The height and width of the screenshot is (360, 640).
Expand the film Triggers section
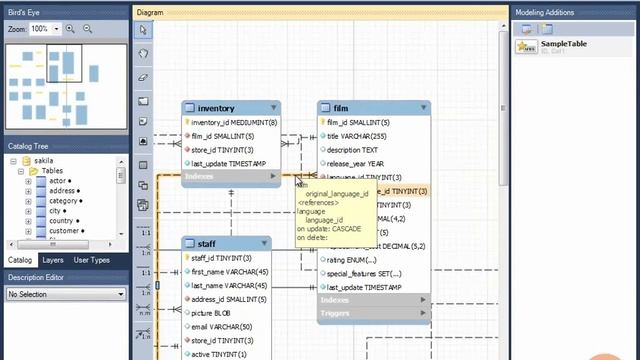pos(423,313)
